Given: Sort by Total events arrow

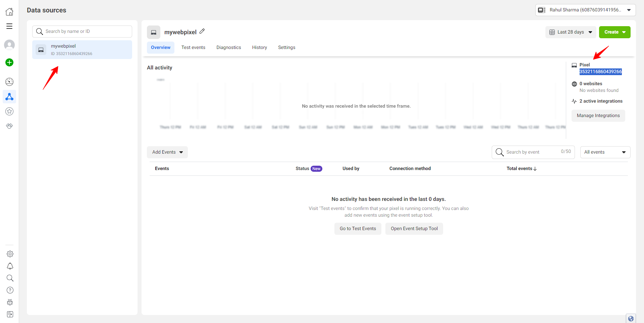Looking at the screenshot, I should click(535, 169).
